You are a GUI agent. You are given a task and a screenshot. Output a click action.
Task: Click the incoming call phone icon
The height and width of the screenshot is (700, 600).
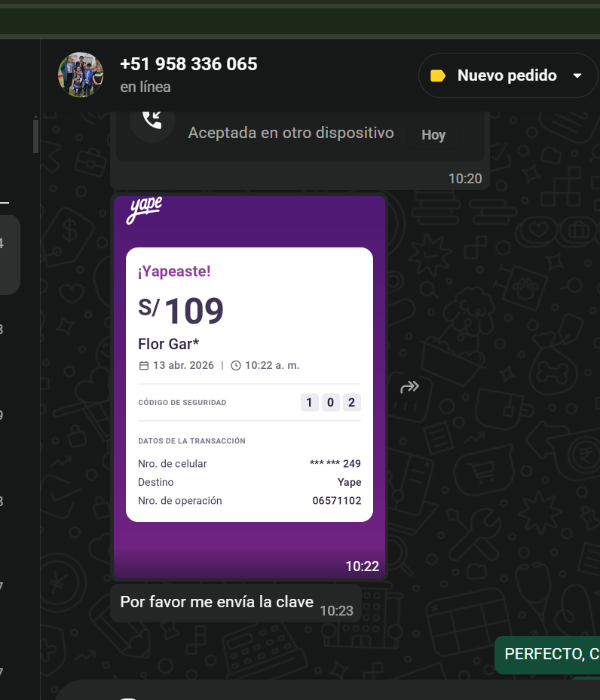click(152, 120)
